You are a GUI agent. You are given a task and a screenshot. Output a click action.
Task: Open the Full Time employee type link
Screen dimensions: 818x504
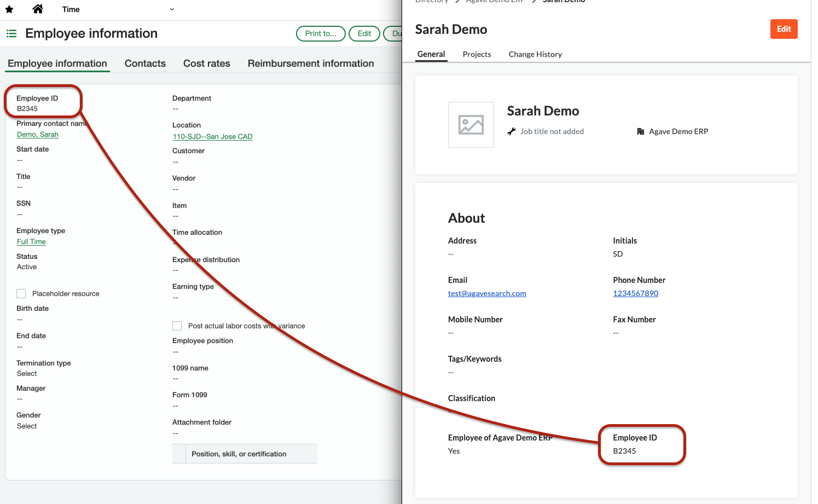coord(31,242)
